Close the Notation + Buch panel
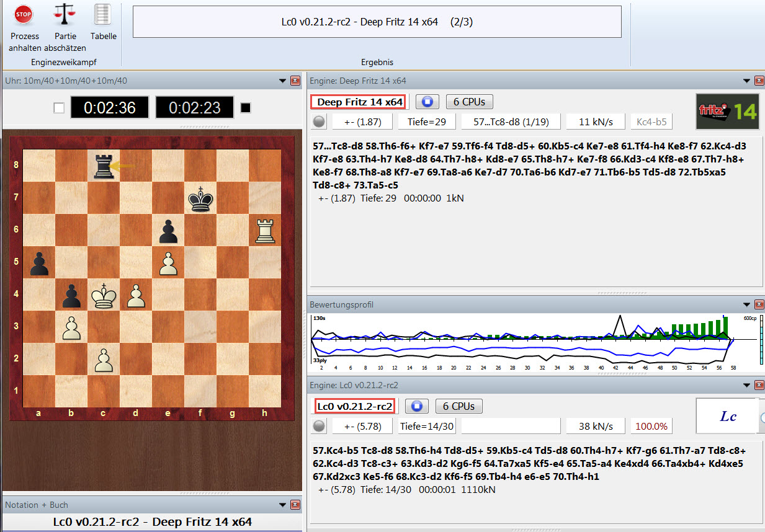Image resolution: width=765 pixels, height=532 pixels. tap(295, 505)
